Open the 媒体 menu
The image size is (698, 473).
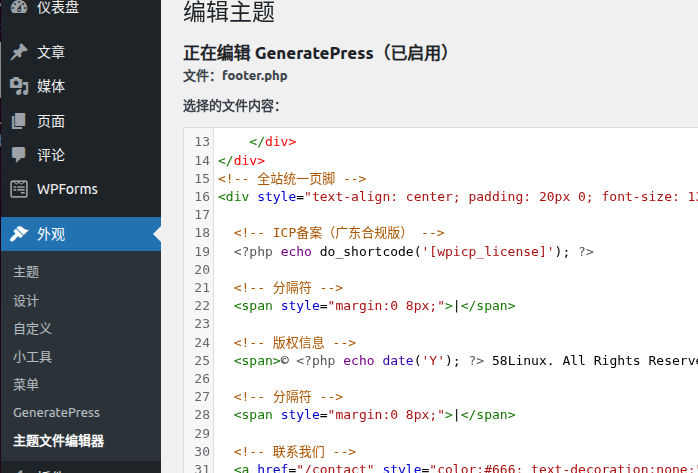(x=51, y=87)
